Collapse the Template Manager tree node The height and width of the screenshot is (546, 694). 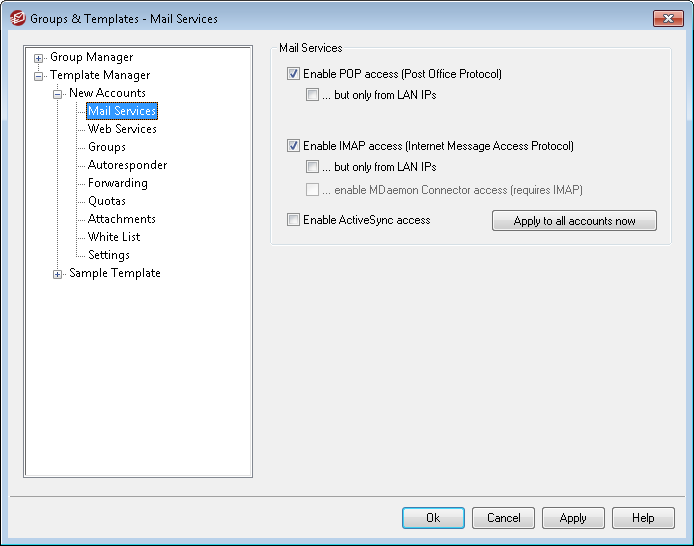(x=39, y=76)
